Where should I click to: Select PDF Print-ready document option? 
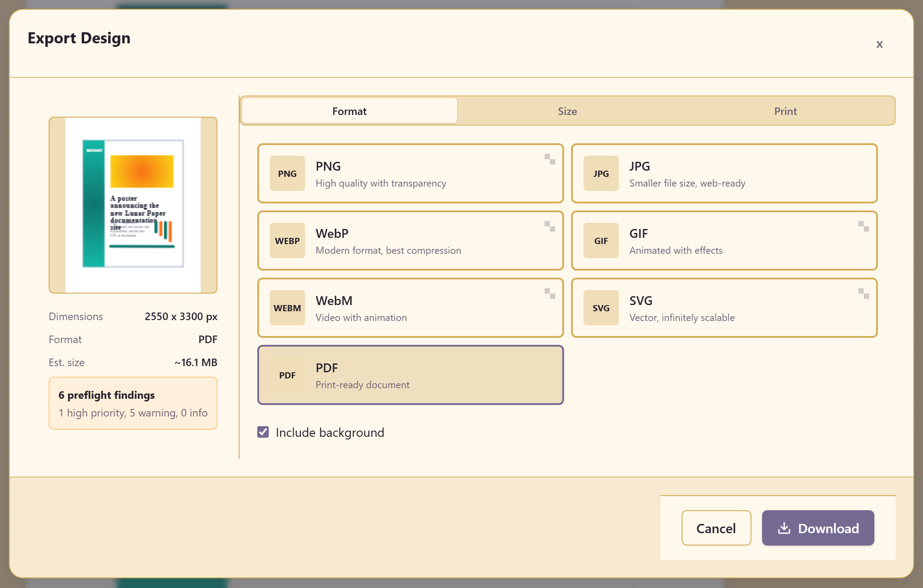click(411, 375)
